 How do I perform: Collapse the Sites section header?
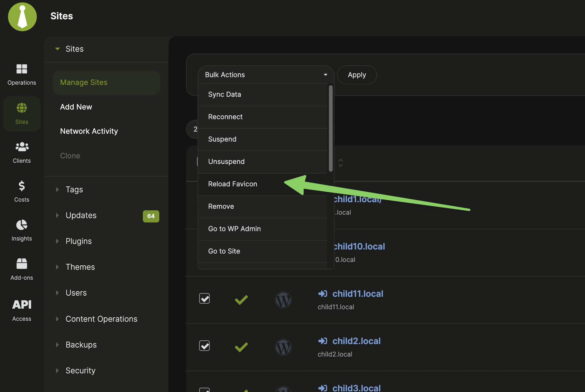pos(106,49)
